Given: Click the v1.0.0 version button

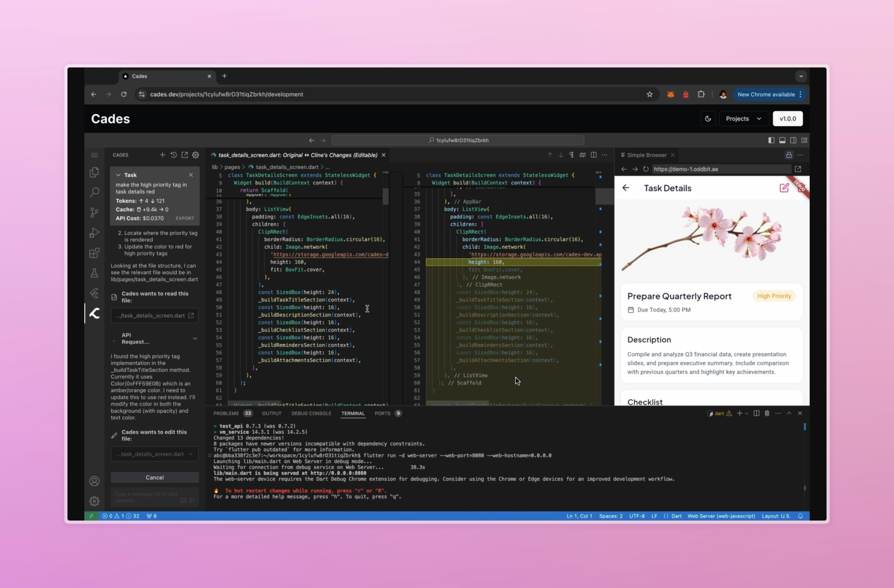Looking at the screenshot, I should pos(788,119).
